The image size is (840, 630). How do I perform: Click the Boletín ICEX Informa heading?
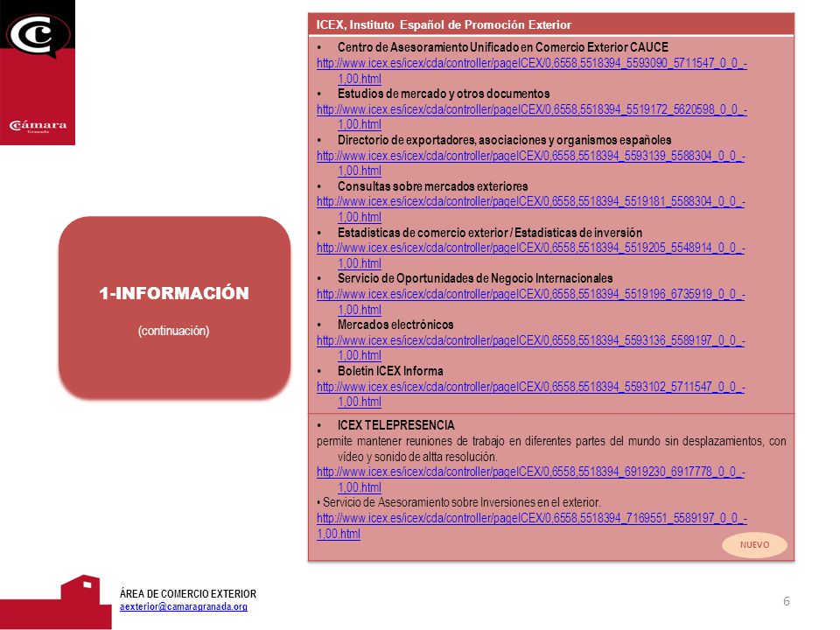click(x=390, y=371)
